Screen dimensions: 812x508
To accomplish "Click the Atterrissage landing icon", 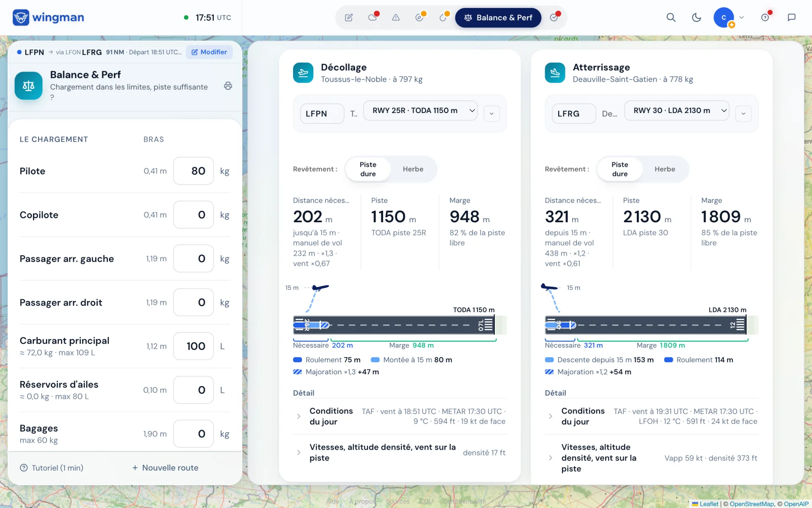I will click(555, 73).
